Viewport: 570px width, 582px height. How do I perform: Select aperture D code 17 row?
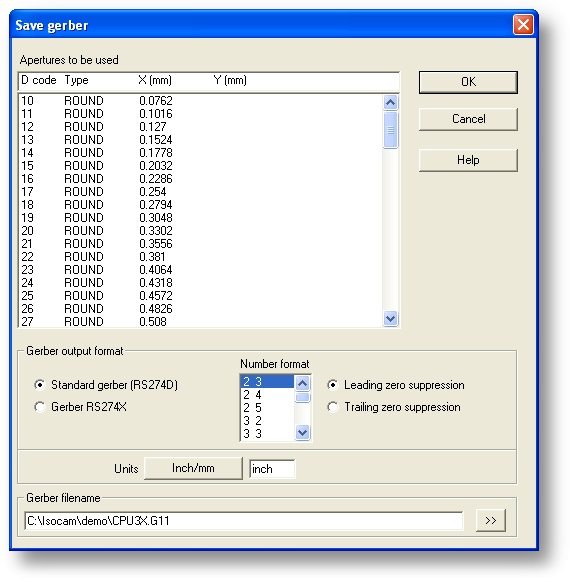(200, 192)
